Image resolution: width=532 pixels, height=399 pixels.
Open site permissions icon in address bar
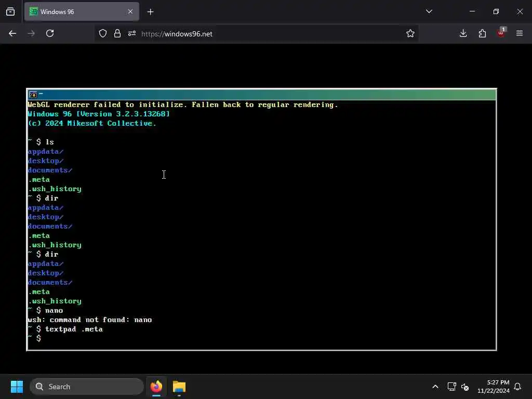coord(131,33)
